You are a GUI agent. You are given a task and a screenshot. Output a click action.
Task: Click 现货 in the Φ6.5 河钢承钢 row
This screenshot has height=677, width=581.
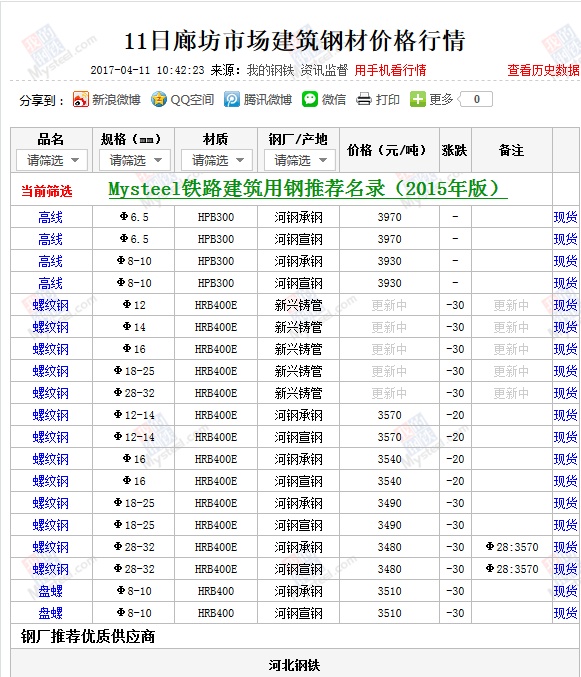tap(565, 217)
